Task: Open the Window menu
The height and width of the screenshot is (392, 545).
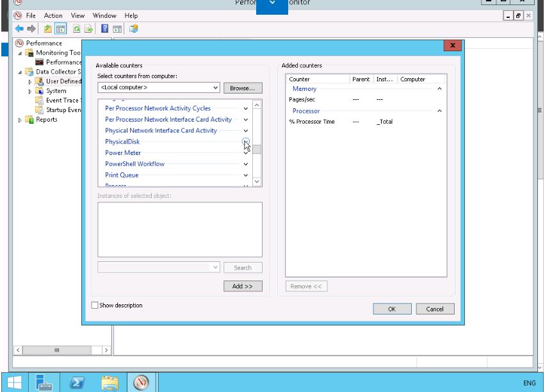Action: [104, 15]
